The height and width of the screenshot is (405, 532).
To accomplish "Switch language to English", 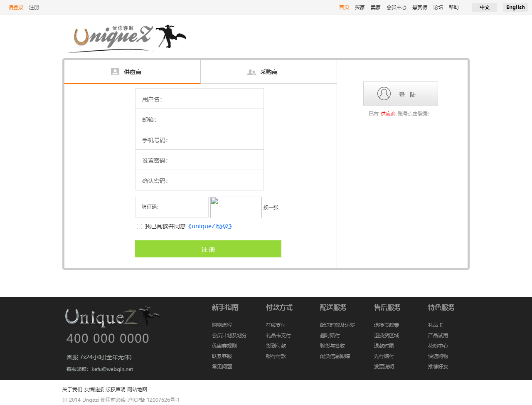I will pyautogui.click(x=515, y=7).
